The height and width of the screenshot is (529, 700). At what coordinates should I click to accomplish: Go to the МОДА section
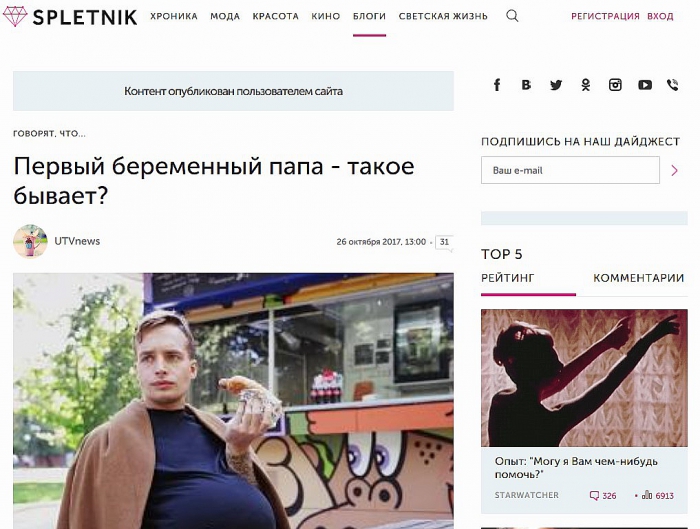click(225, 17)
